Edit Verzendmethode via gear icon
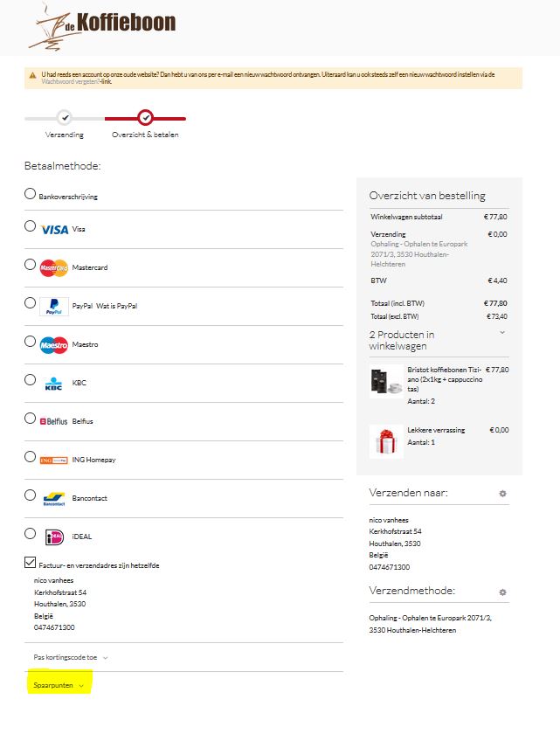Screen dimensions: 560x734 tap(502, 592)
